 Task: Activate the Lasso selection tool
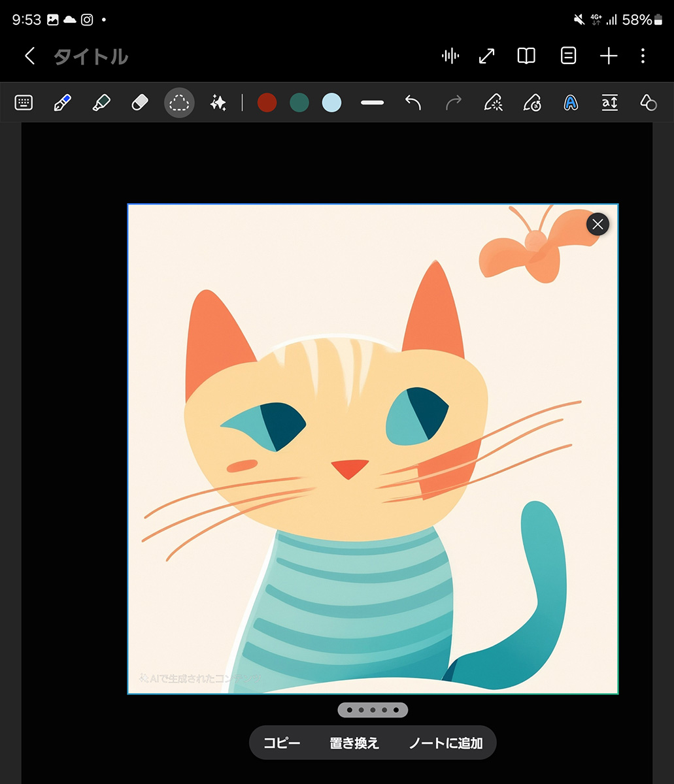tap(179, 103)
